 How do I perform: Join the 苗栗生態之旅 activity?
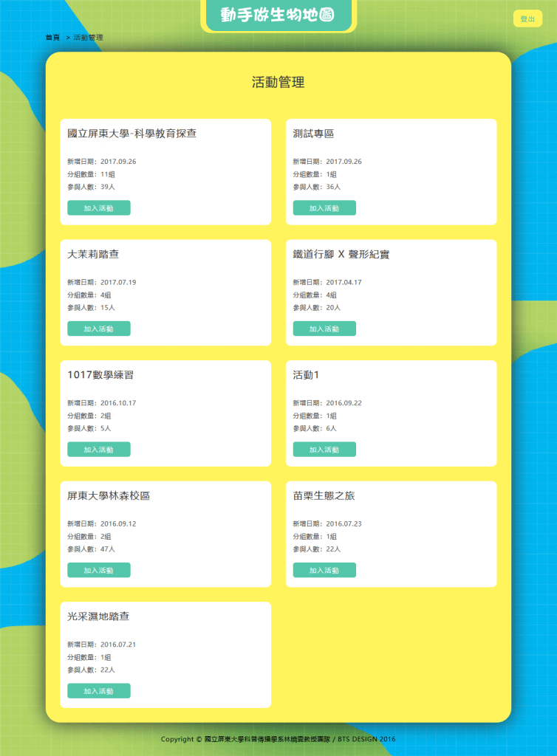tap(324, 570)
